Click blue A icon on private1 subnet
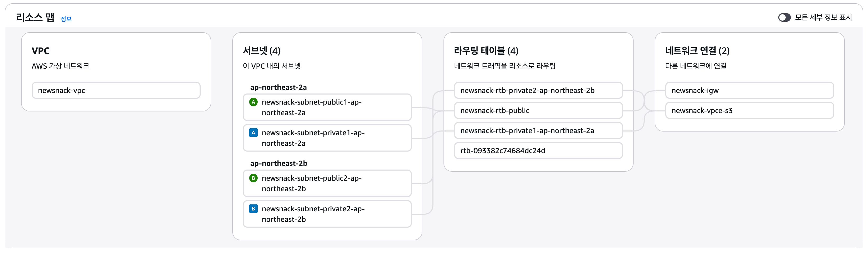This screenshot has height=253, width=868. pyautogui.click(x=253, y=133)
